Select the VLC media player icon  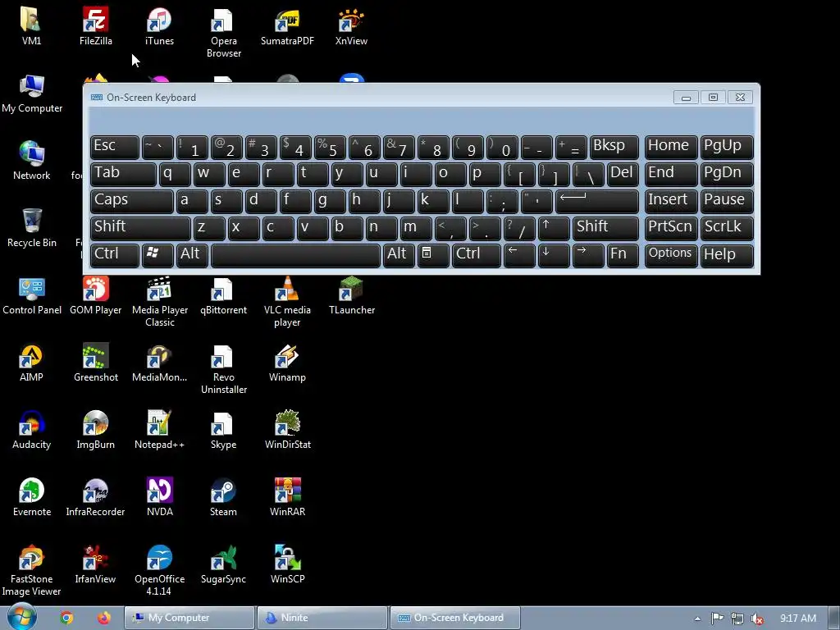coord(287,302)
